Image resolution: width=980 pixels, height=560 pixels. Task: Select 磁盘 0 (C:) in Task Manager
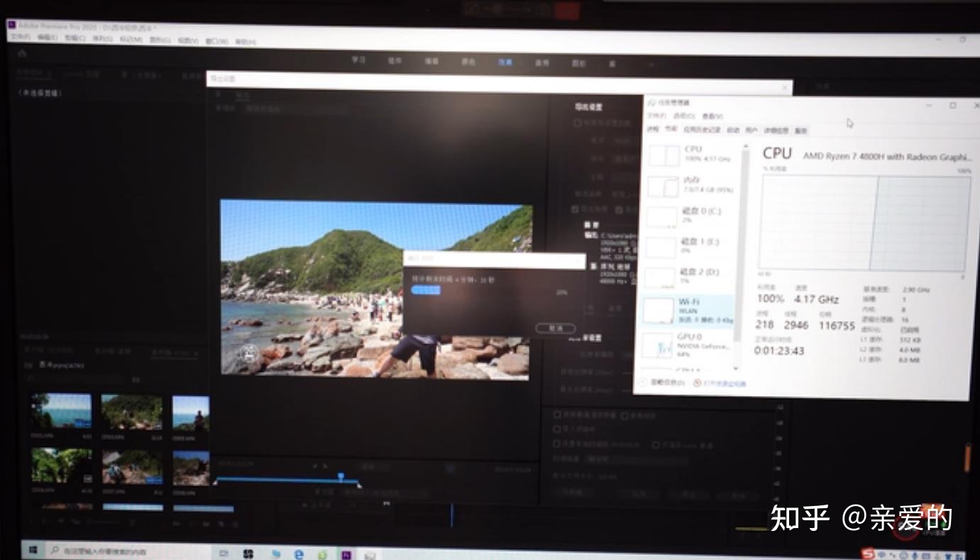[x=690, y=216]
